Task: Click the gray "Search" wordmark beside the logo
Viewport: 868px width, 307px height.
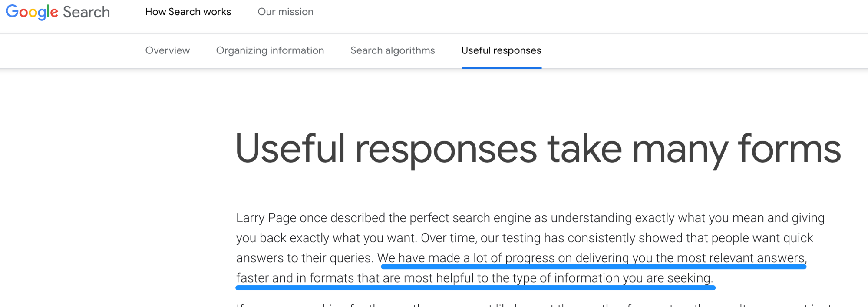Action: pos(86,12)
